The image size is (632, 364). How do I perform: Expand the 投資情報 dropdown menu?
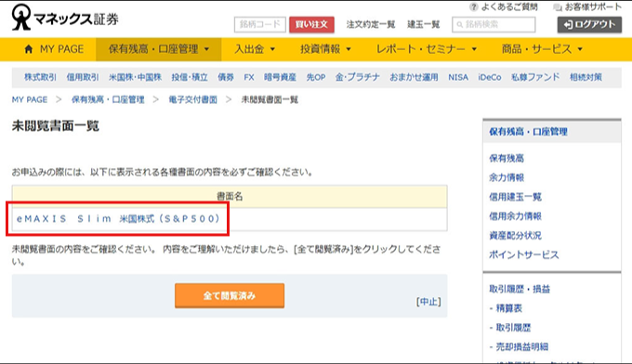[325, 49]
